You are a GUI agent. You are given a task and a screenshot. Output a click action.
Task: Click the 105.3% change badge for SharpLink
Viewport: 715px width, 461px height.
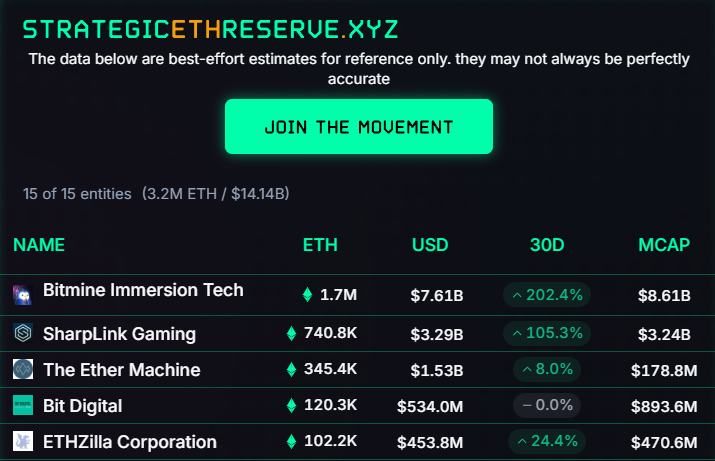click(547, 334)
